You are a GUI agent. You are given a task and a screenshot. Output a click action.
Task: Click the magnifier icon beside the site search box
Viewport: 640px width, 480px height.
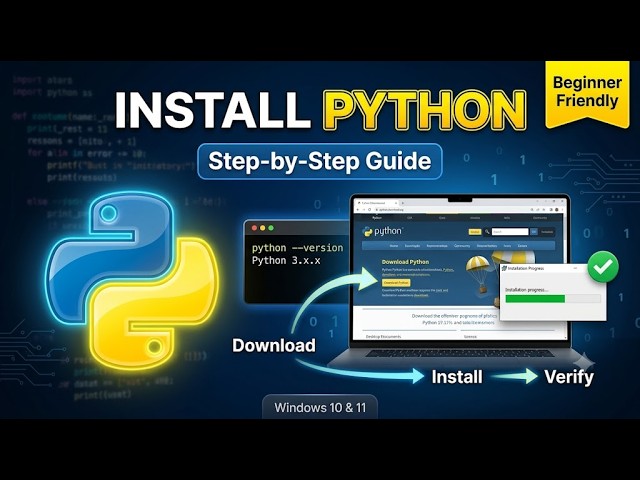(487, 231)
